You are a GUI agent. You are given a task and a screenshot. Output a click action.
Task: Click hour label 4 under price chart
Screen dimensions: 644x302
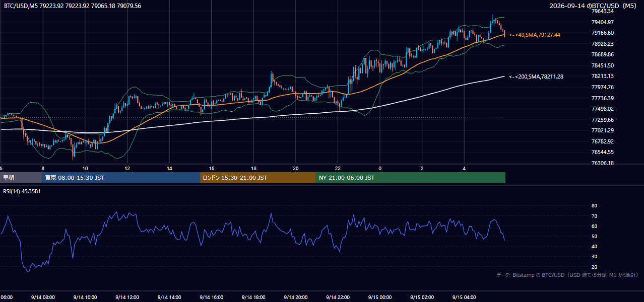coord(464,168)
